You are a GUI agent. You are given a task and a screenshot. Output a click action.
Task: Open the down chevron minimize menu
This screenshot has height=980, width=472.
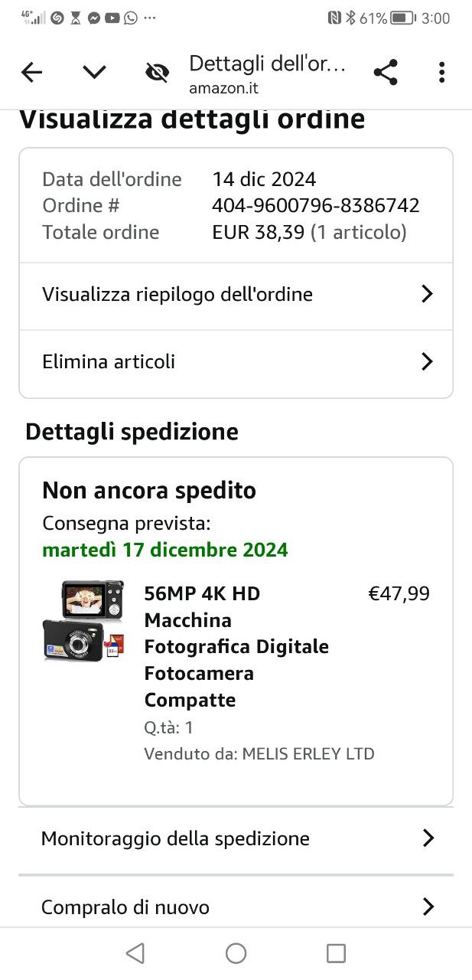coord(94,73)
